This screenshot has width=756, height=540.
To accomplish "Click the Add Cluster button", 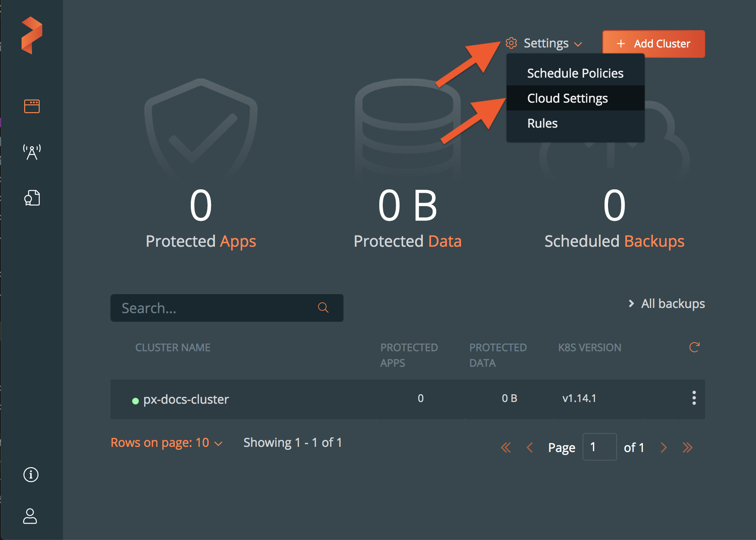I will pyautogui.click(x=653, y=44).
